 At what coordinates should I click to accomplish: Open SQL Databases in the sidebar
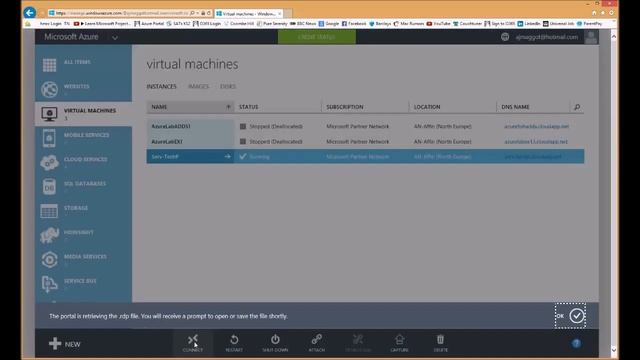[x=83, y=187]
